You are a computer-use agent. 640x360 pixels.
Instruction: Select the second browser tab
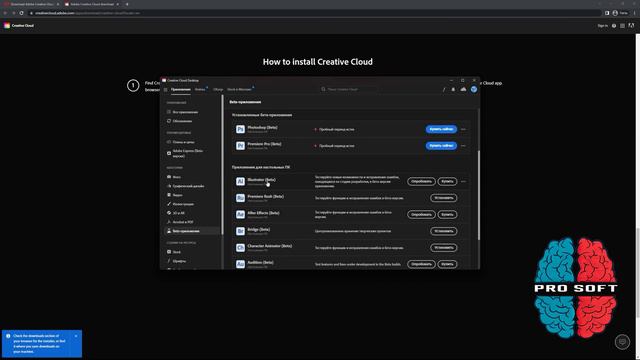(91, 4)
